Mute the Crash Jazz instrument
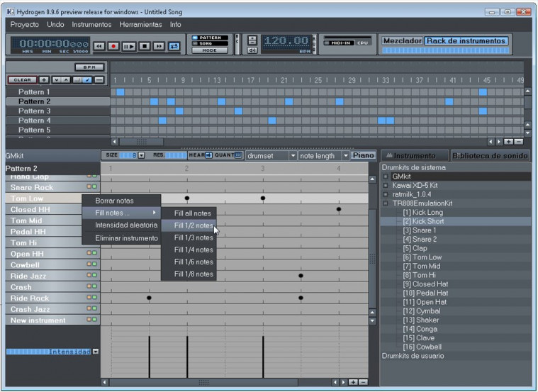Image resolution: width=538 pixels, height=392 pixels. pos(89,308)
